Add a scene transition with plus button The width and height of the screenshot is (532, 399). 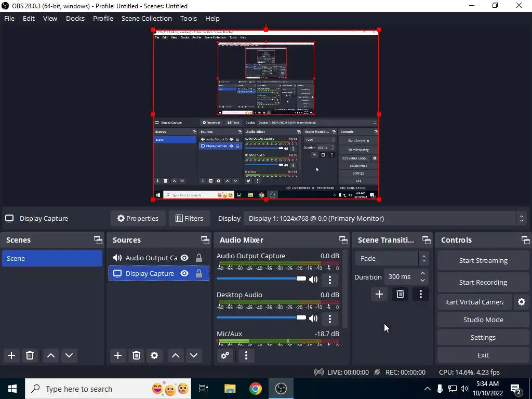point(379,294)
